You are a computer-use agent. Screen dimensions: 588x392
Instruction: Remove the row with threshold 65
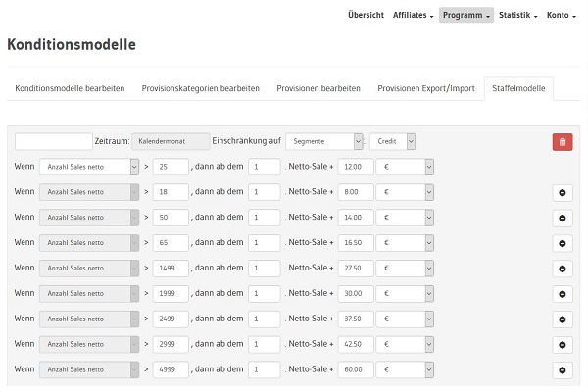click(x=563, y=243)
